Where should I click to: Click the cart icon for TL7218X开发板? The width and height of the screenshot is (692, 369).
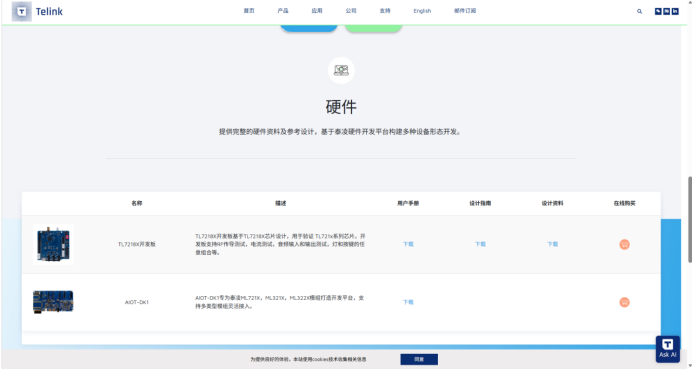click(x=624, y=244)
